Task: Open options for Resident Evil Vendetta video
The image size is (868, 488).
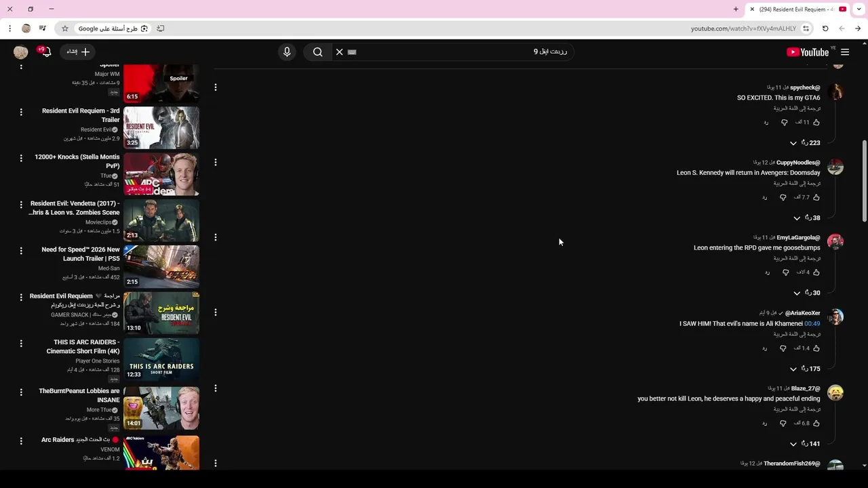Action: pos(21,204)
